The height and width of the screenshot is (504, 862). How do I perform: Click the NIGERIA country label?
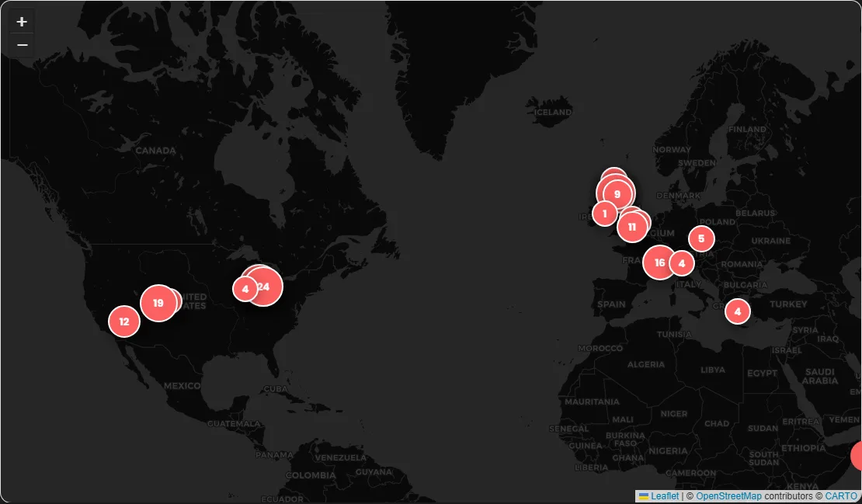click(668, 450)
